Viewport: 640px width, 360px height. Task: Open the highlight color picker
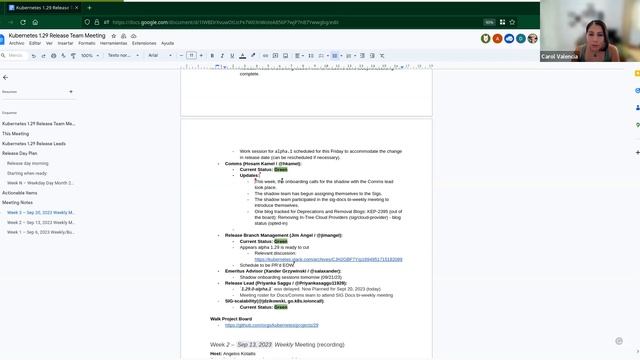coord(253,56)
